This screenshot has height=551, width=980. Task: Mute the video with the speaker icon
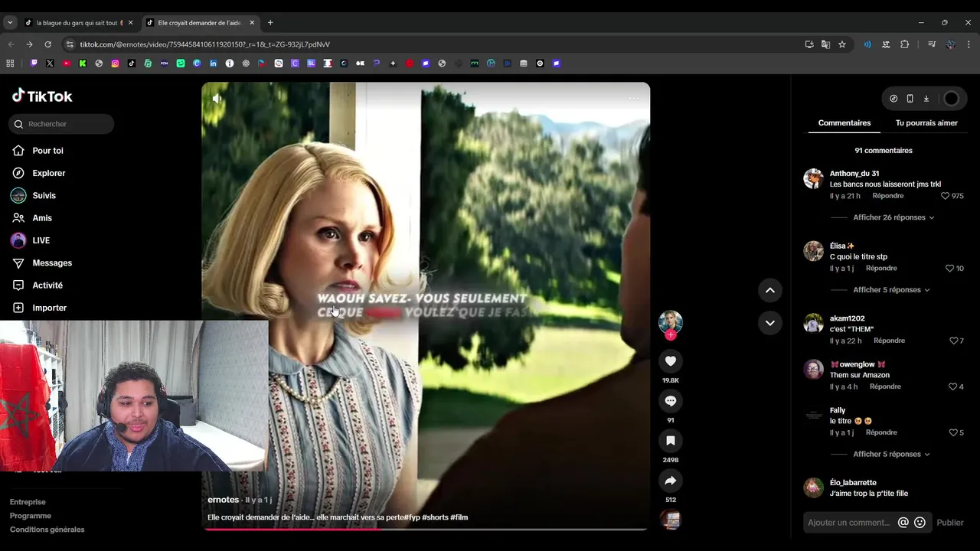click(217, 98)
